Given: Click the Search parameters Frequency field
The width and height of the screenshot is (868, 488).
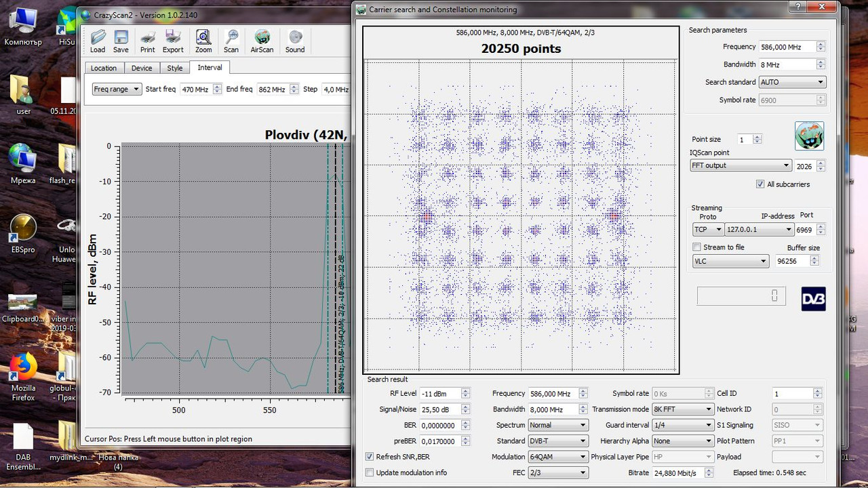Looking at the screenshot, I should [x=787, y=47].
